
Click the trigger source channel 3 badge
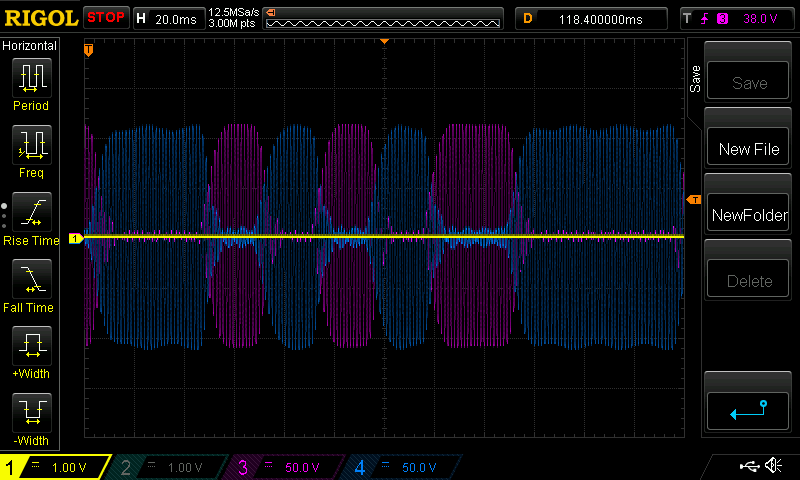click(722, 19)
